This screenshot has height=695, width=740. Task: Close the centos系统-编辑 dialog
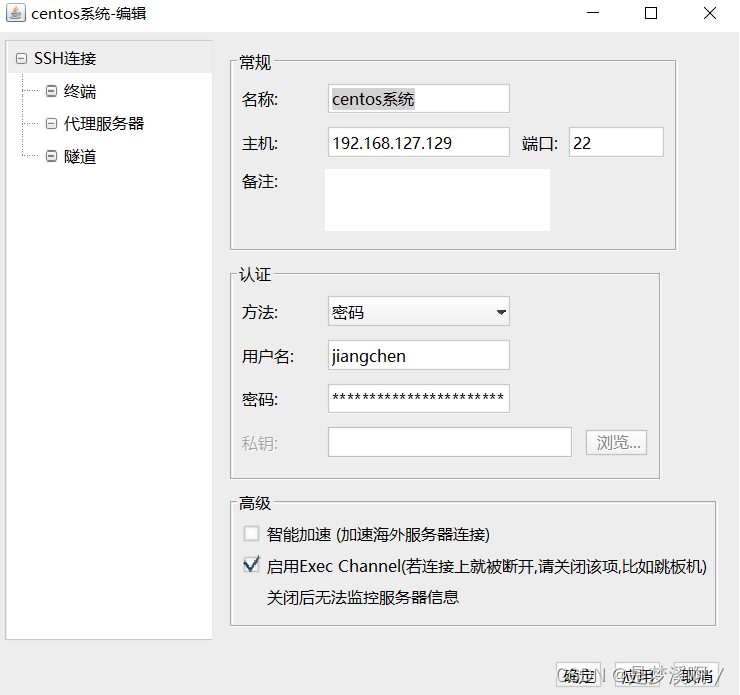tap(710, 13)
